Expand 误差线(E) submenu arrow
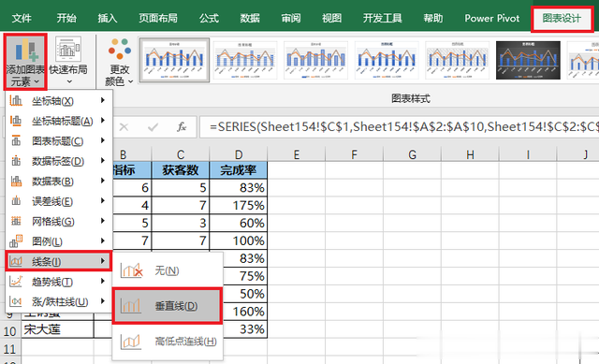The width and height of the screenshot is (599, 364). pos(103,200)
